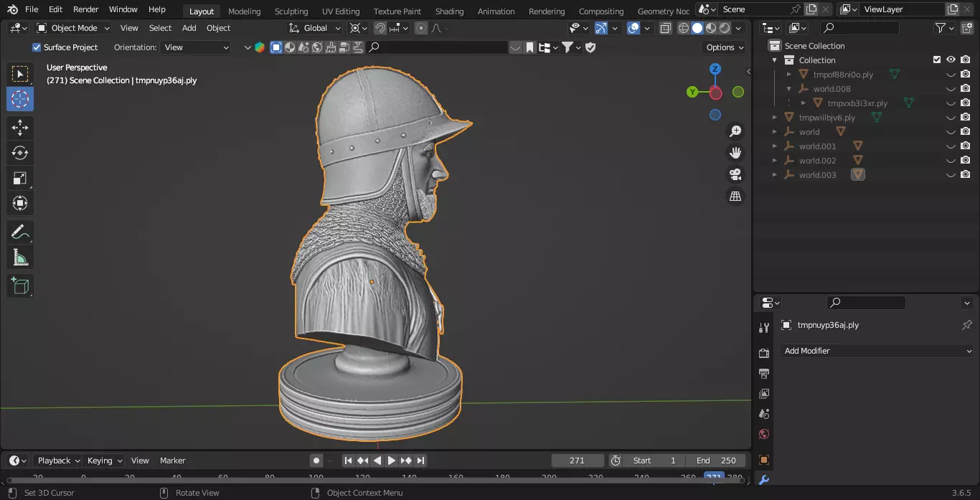Open the World properties tab
This screenshot has height=500, width=980.
pyautogui.click(x=764, y=434)
